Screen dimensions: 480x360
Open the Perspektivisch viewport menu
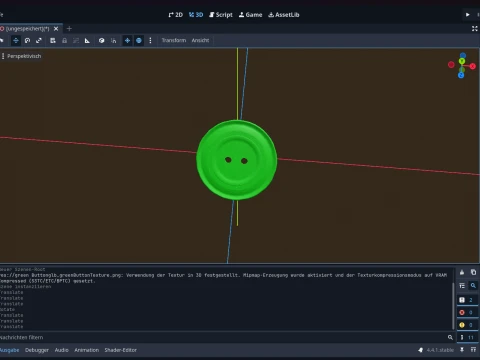[22, 56]
